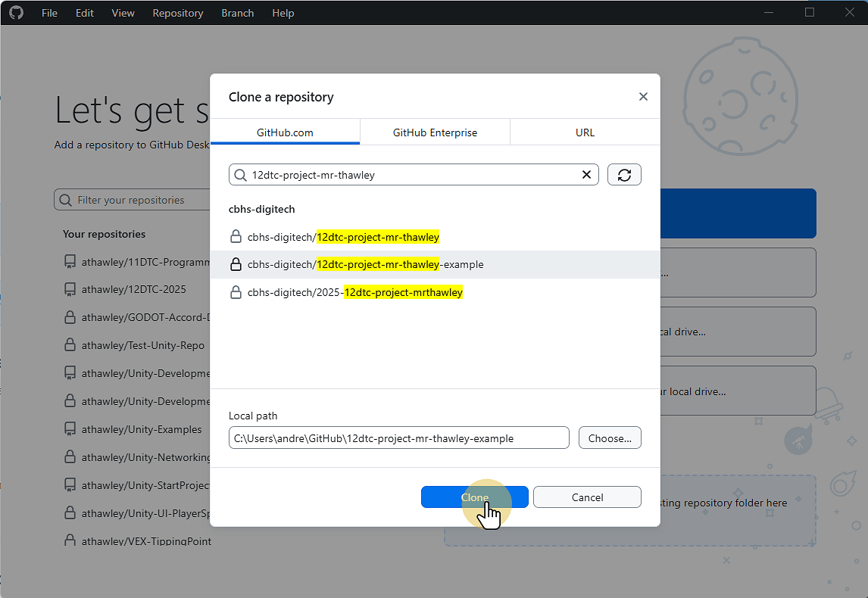Select athawley/Unity-Examples in repository list
Screen dimensions: 868x598
click(x=142, y=429)
